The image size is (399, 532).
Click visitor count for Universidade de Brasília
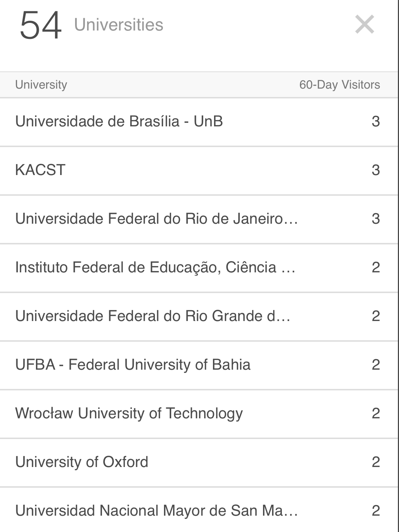[x=376, y=121]
